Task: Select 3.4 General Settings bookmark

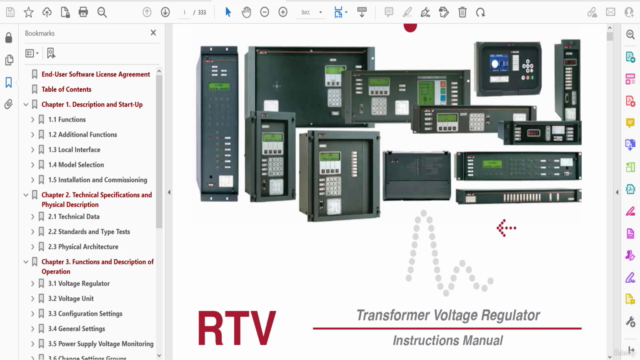Action: click(76, 329)
